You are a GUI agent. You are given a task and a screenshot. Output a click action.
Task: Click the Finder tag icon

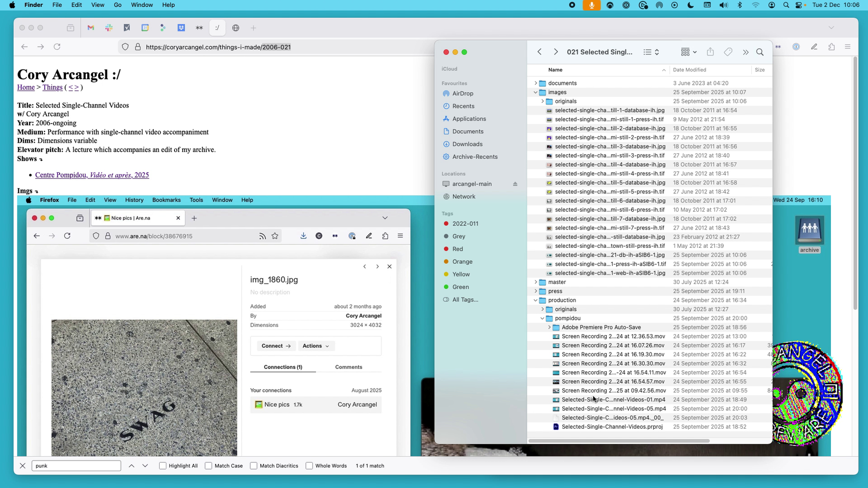[728, 52]
